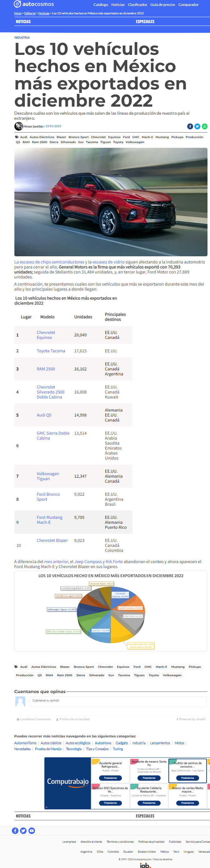Share article on Twitter icon below subtitle

tap(197, 126)
